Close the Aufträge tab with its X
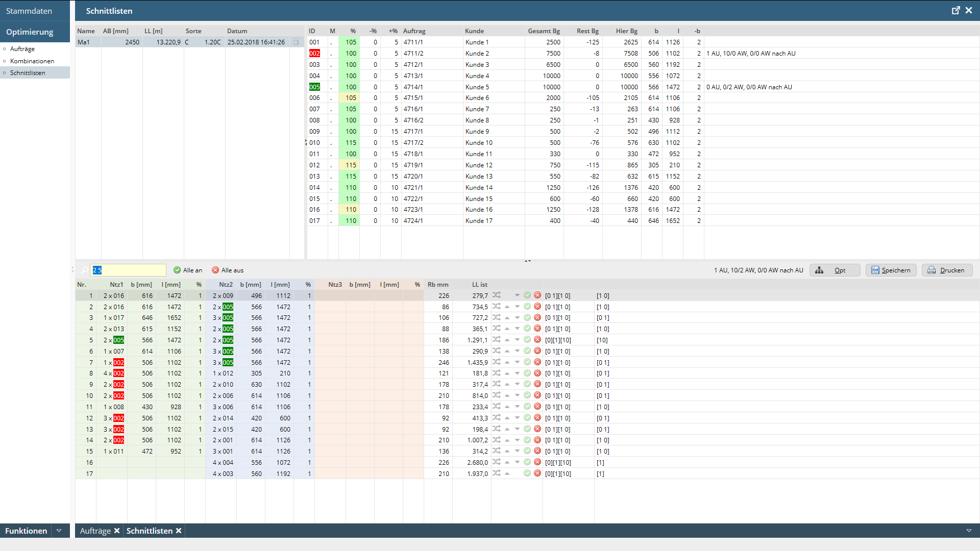 tap(117, 531)
